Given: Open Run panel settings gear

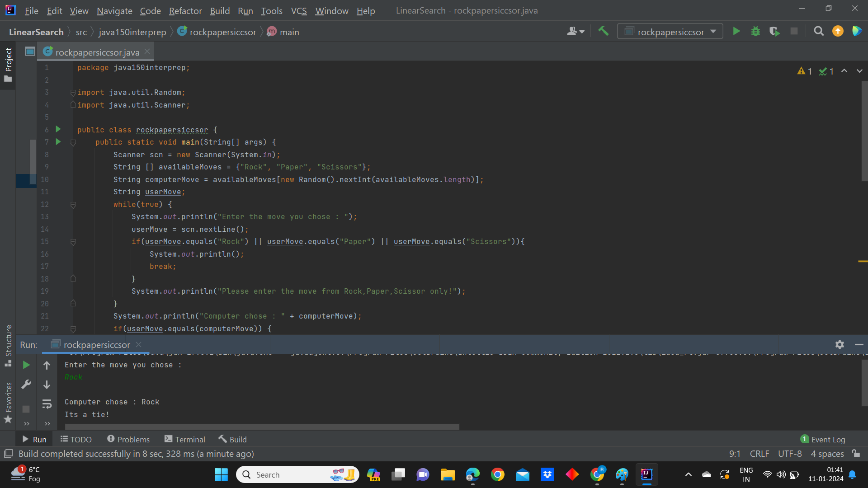Looking at the screenshot, I should point(840,345).
